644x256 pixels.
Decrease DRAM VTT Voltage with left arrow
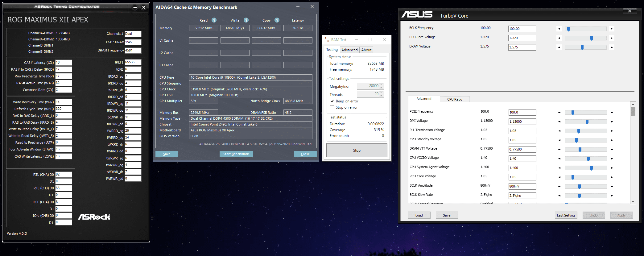(559, 150)
